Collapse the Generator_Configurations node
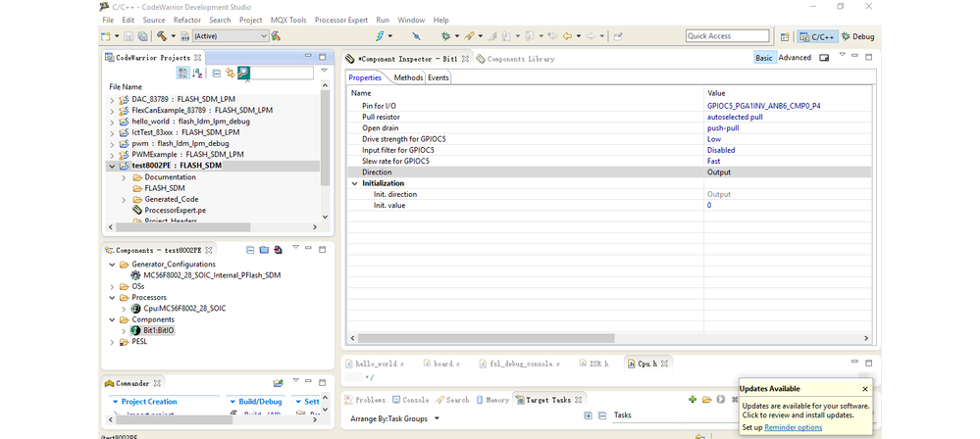Screen dimensions: 980x439 point(112,265)
